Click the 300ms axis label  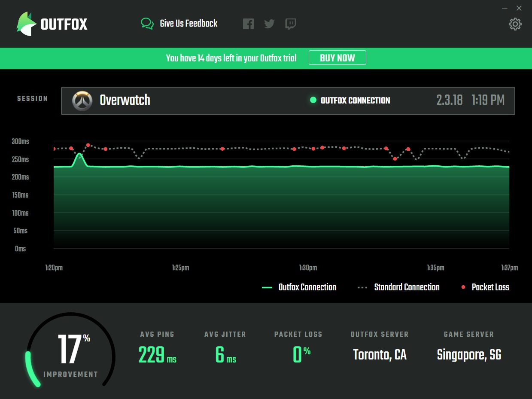[21, 141]
